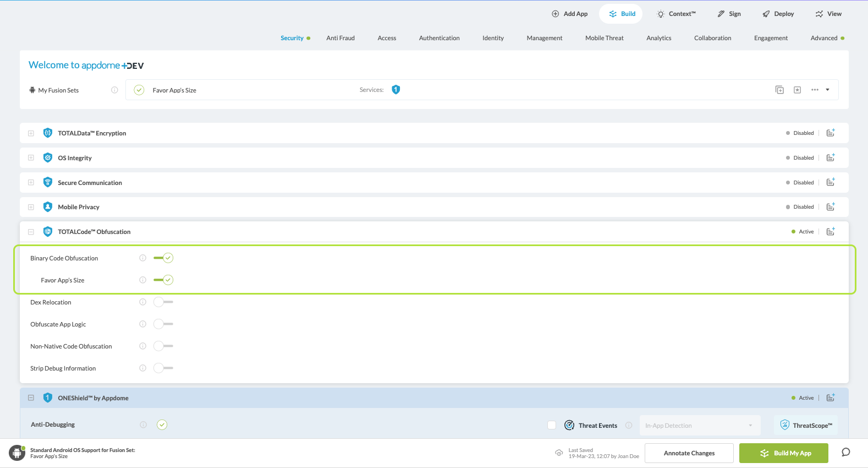Click the services shield badge icon
Screen dimensions: 868x468
[395, 90]
